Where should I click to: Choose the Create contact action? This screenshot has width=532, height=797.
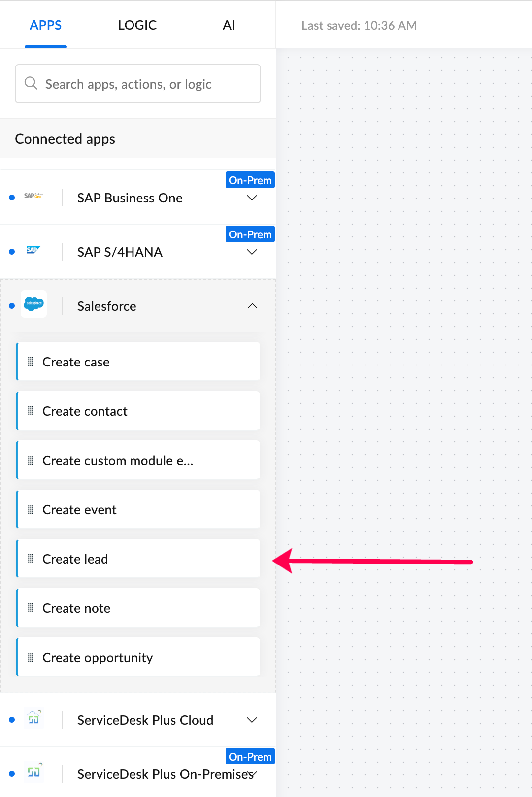pos(138,411)
